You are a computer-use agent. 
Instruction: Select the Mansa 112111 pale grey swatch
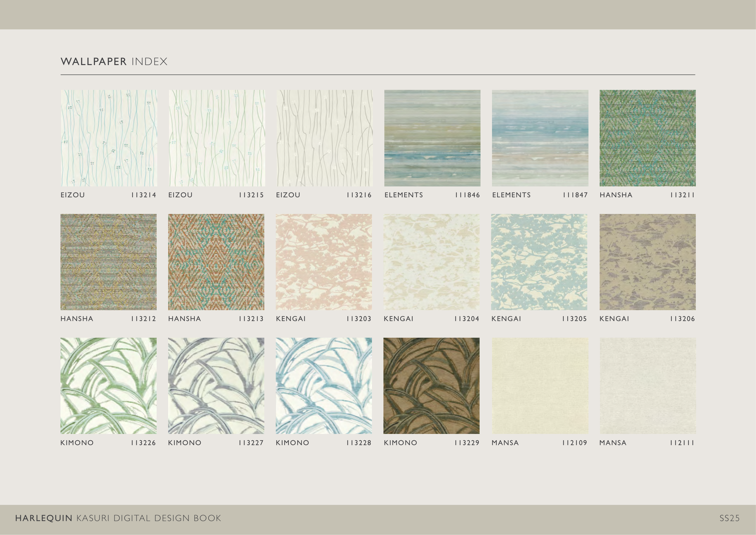[x=647, y=386]
